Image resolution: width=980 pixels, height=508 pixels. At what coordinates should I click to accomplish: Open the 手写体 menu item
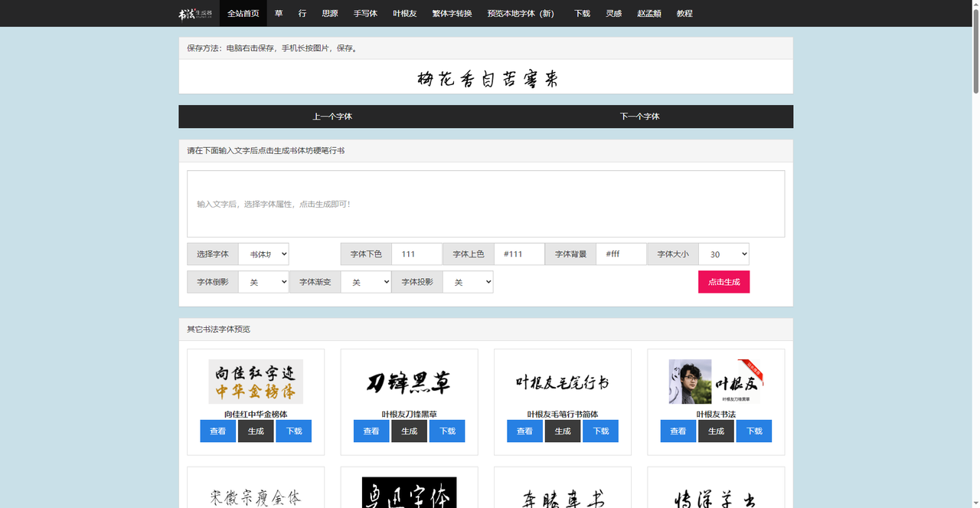pos(365,14)
